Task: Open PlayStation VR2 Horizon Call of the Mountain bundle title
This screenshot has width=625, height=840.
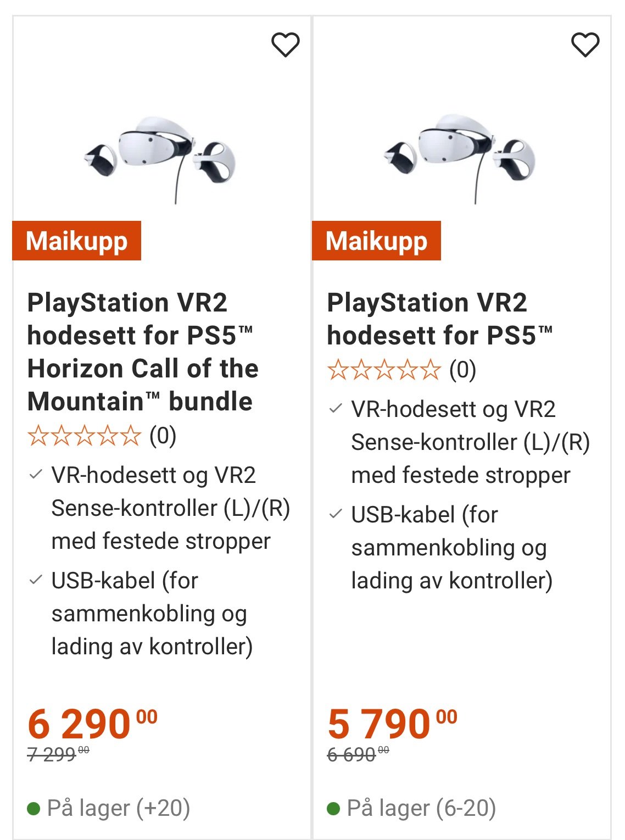Action: pyautogui.click(x=143, y=352)
